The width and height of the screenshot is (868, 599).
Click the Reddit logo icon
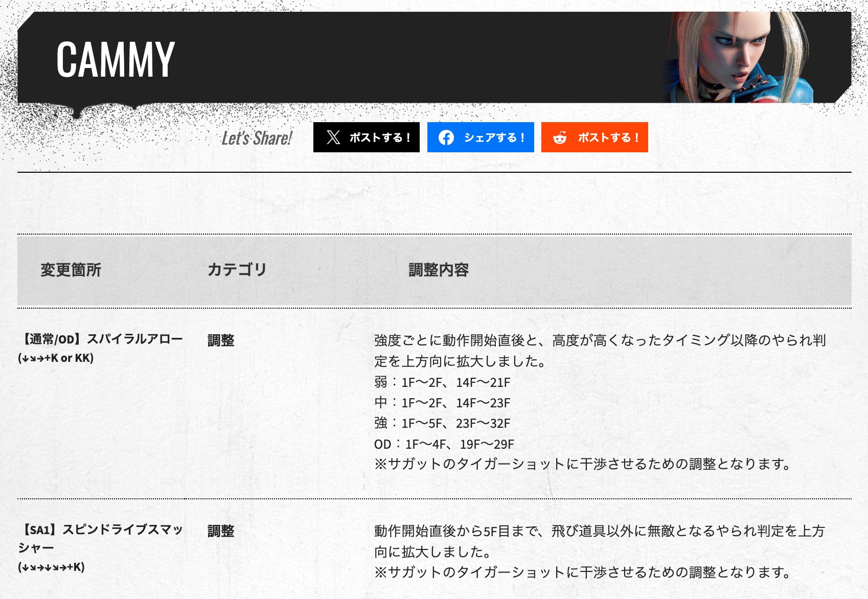(560, 137)
